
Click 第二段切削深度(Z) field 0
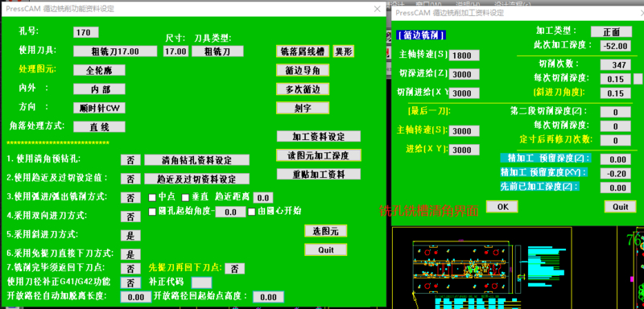point(616,112)
